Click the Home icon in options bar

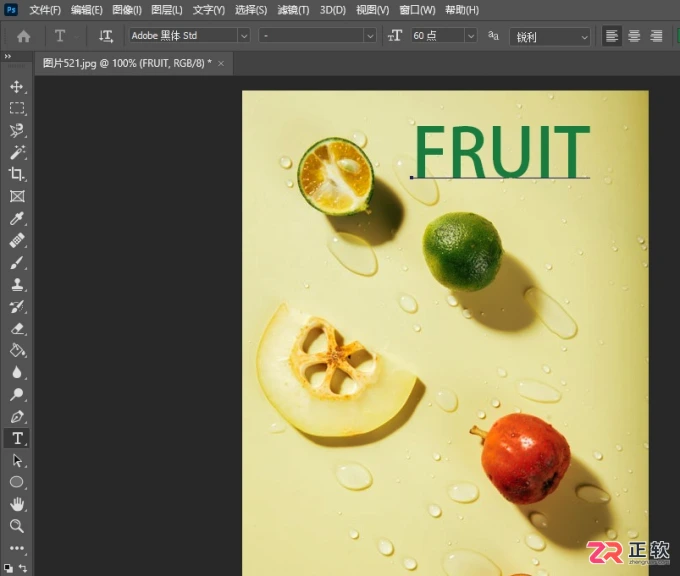(23, 36)
